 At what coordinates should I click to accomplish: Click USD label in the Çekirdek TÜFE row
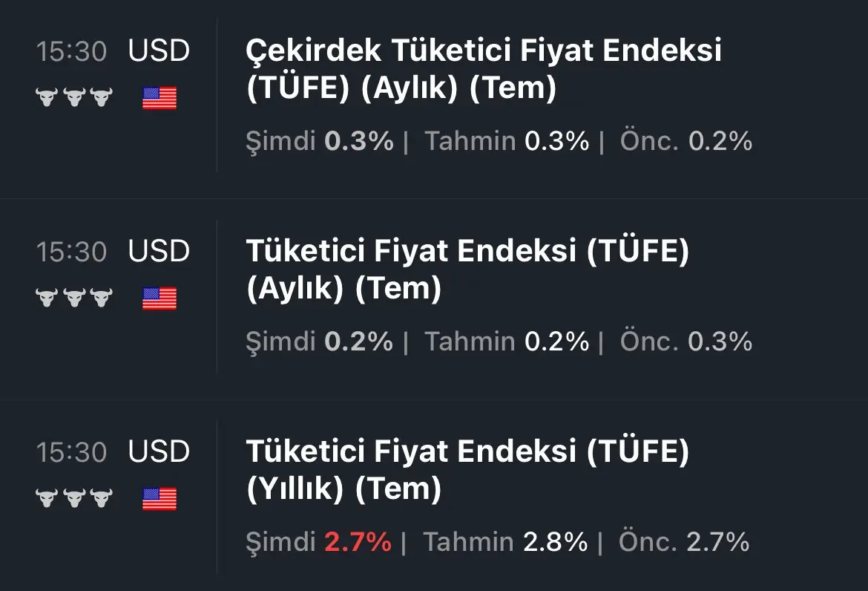tap(159, 51)
